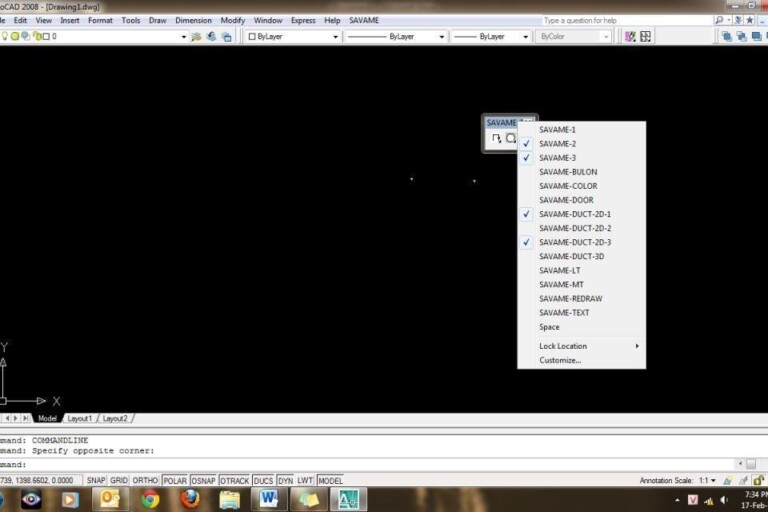Click first icon in SAVAME floating toolbar
768x512 pixels.
coord(496,138)
